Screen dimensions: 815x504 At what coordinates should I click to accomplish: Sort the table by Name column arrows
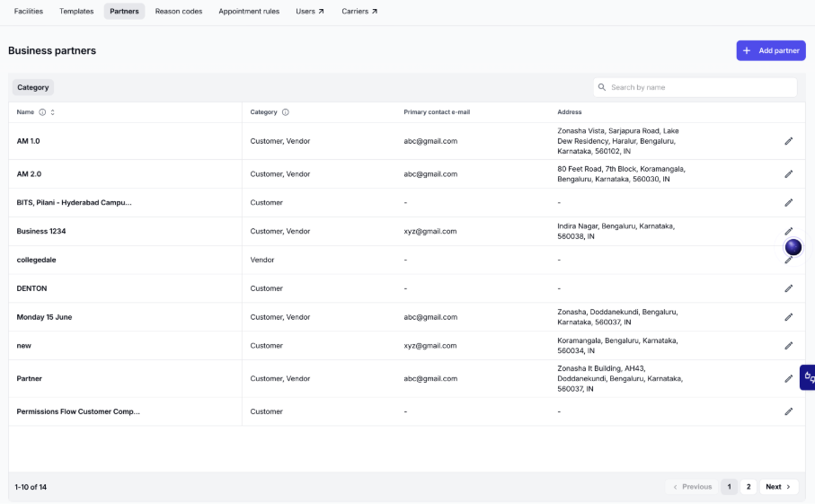(52, 112)
